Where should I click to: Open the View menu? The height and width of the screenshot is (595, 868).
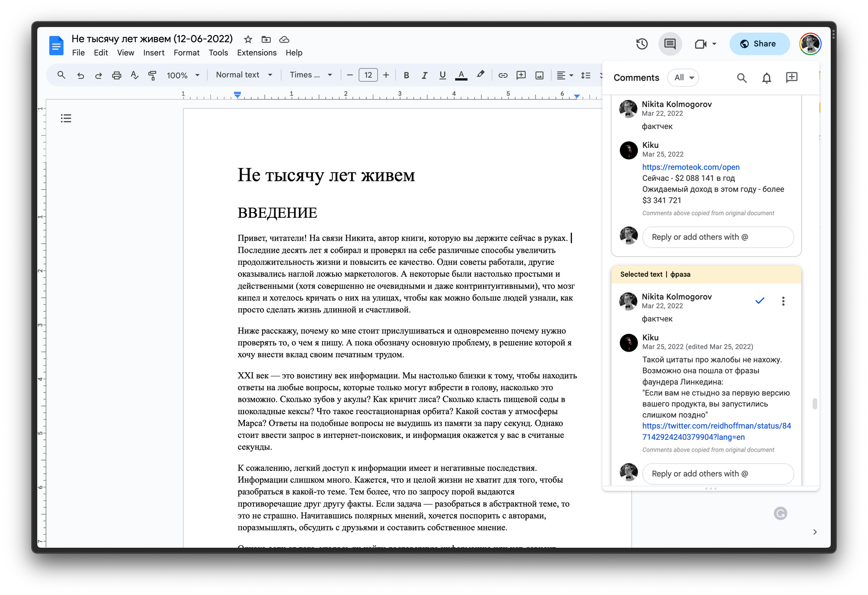125,53
